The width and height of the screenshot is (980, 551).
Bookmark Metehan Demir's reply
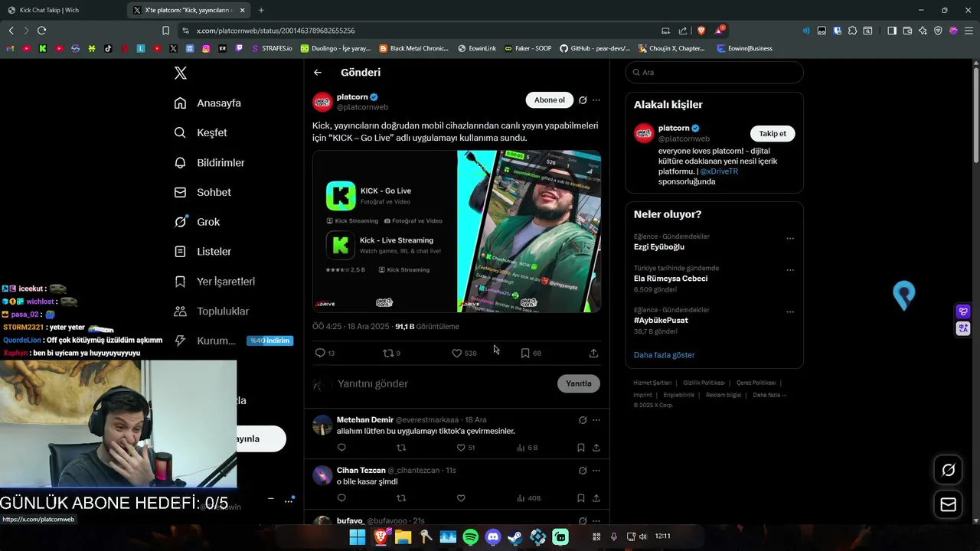(580, 448)
